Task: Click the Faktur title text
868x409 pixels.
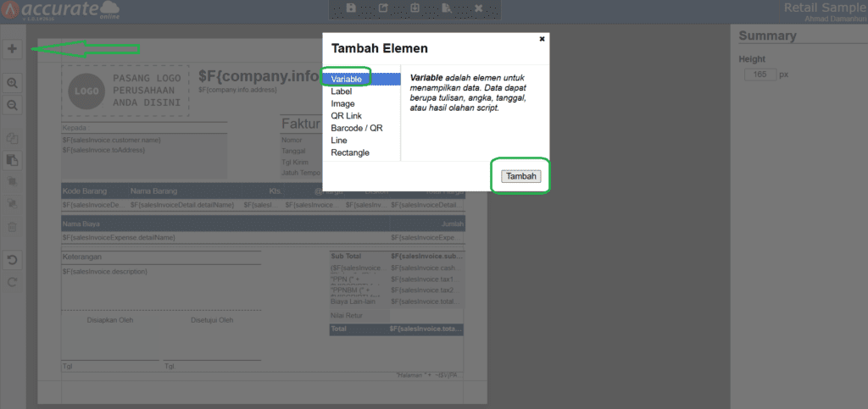Action: [301, 124]
